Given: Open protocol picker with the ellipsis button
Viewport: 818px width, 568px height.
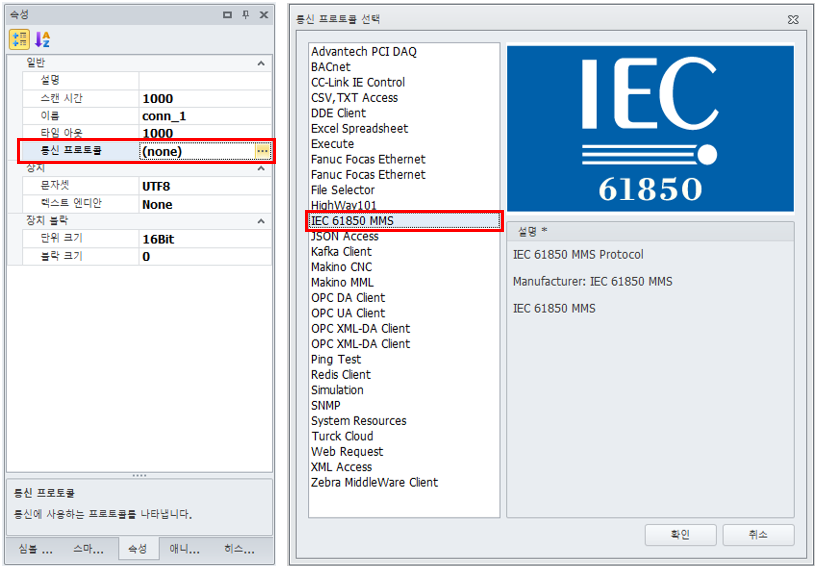Looking at the screenshot, I should (262, 151).
